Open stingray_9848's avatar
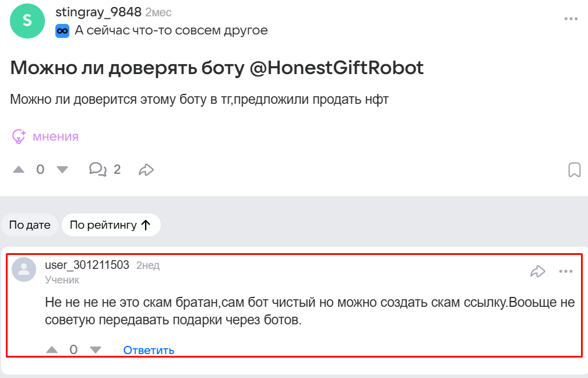The width and height of the screenshot is (588, 378). 27,20
